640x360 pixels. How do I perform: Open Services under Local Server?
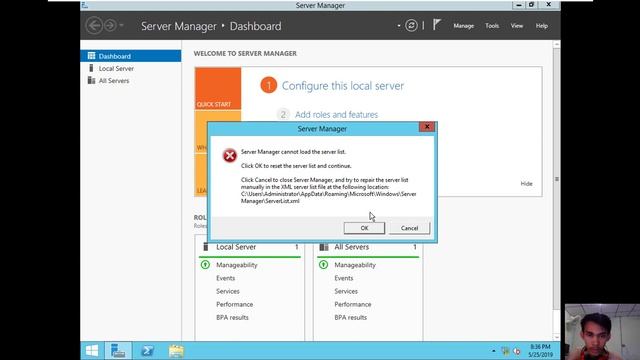pos(228,291)
